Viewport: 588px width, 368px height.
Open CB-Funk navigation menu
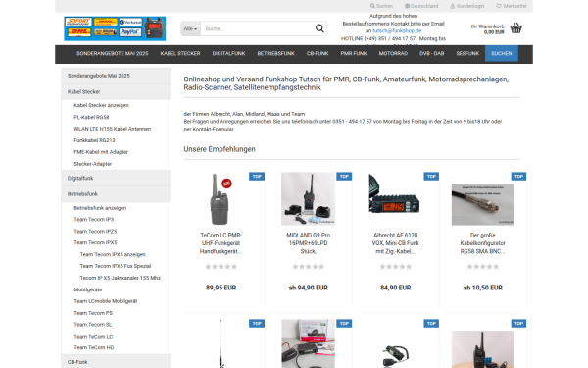(318, 53)
